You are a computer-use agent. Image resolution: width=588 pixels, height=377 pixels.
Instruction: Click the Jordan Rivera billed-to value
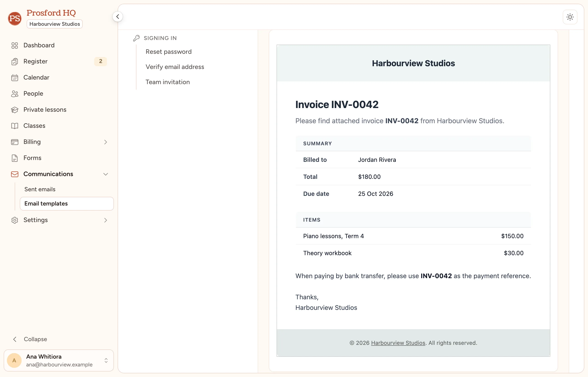coord(377,160)
